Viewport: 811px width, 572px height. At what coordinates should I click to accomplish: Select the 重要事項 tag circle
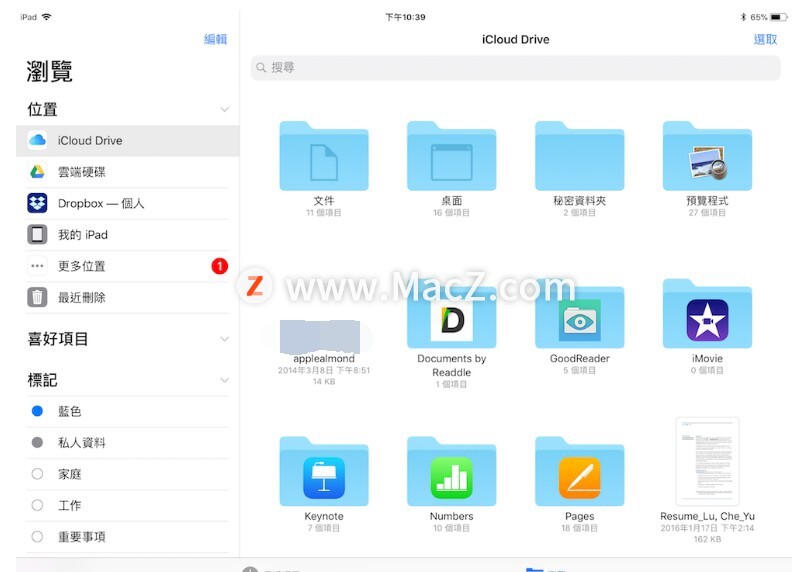coord(37,537)
